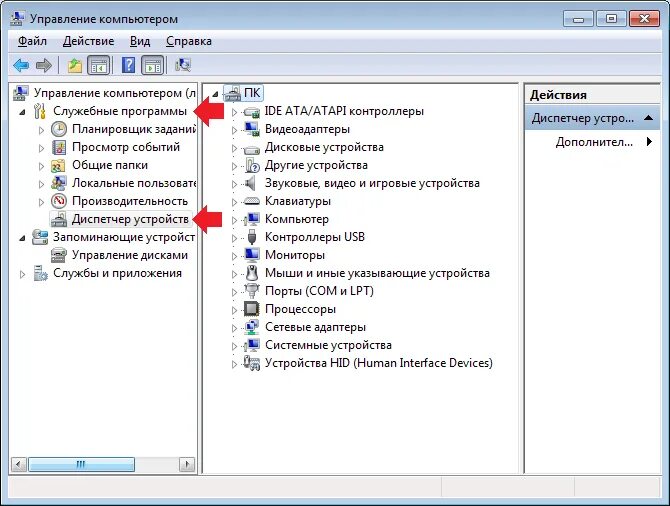Click the left scroll arrow in tree pane
Screen dimensions: 670x506
coord(18,464)
